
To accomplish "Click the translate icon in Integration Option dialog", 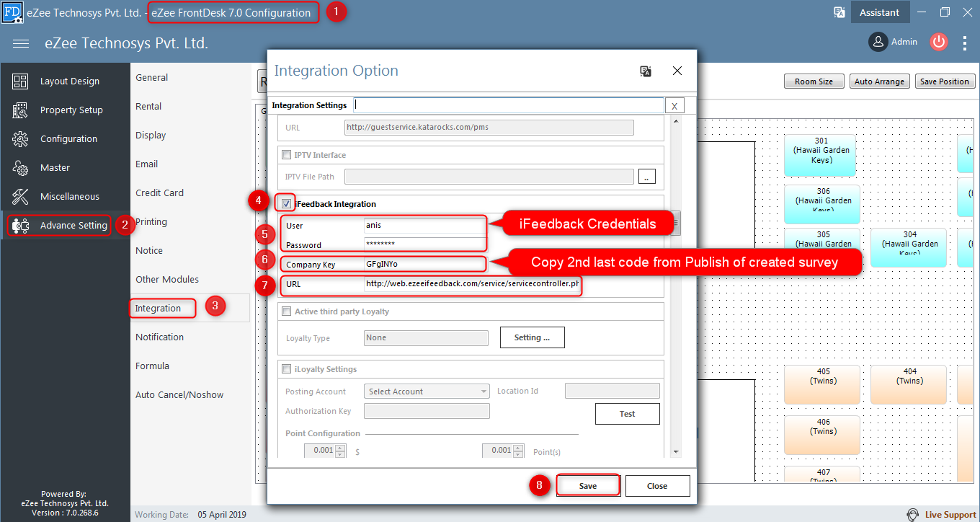I will pyautogui.click(x=646, y=71).
